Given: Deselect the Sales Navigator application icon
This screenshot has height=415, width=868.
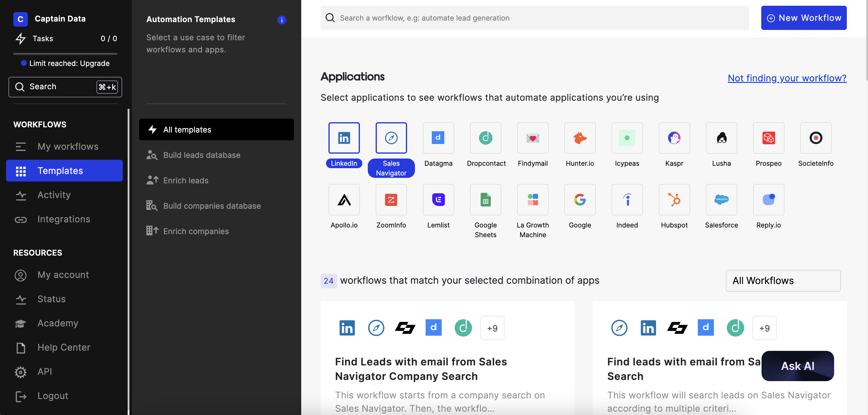Looking at the screenshot, I should [391, 138].
